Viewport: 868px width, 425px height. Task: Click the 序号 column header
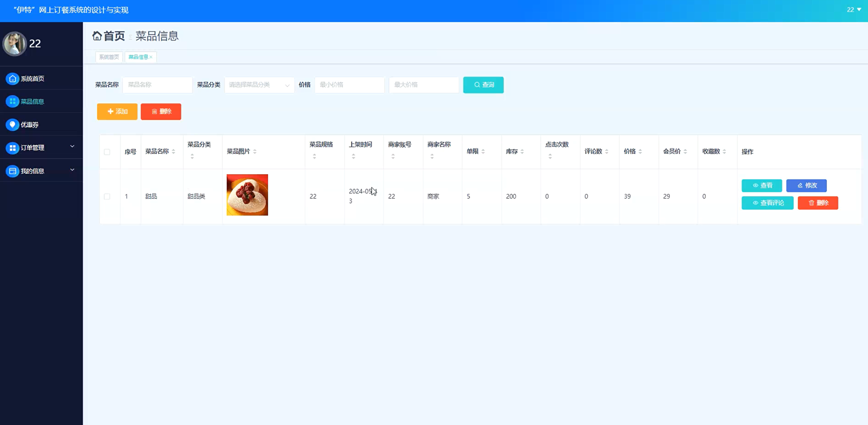click(x=130, y=152)
